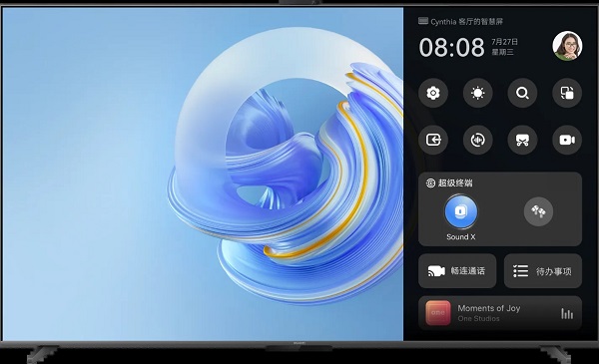This screenshot has height=364, width=599.
Task: Click the Super Device header icon
Action: pyautogui.click(x=430, y=183)
